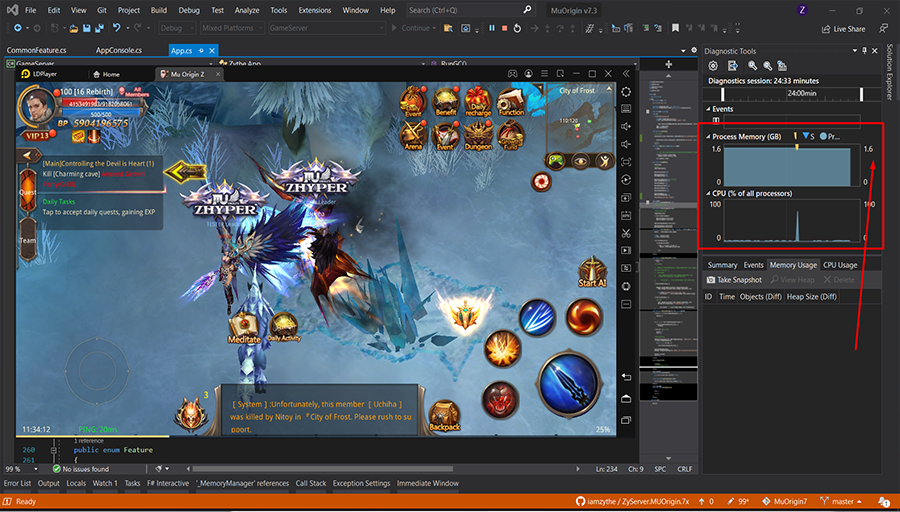Open the Mixed Platforms dropdown
This screenshot has height=512, width=900.
[233, 28]
